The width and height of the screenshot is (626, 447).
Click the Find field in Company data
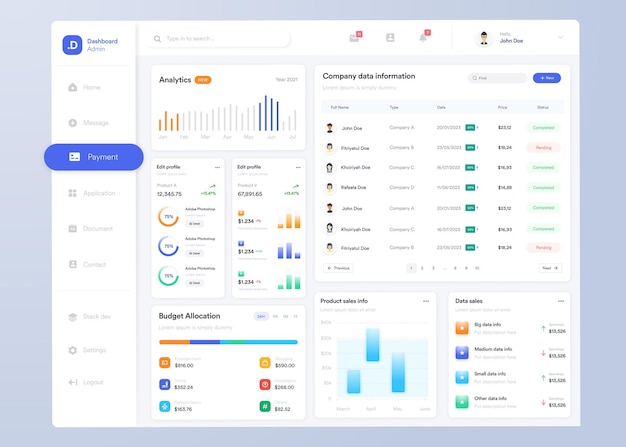coord(497,78)
